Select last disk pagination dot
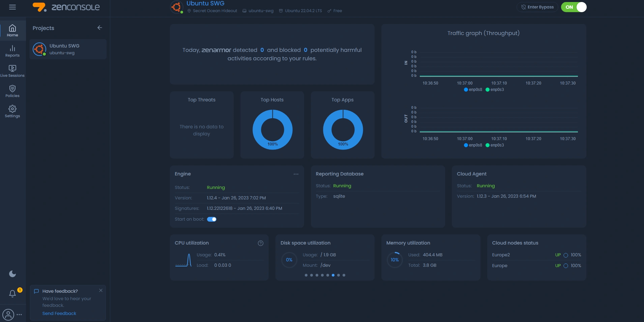The image size is (644, 322). tap(344, 275)
